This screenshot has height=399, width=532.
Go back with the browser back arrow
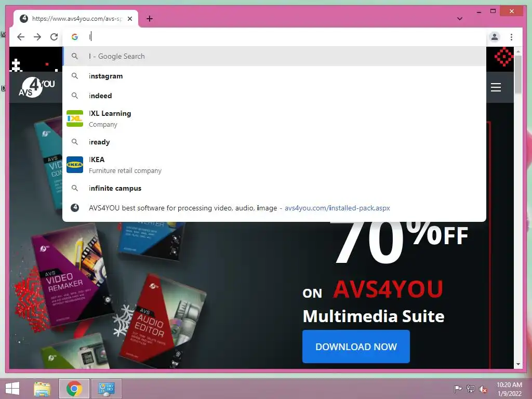click(21, 37)
